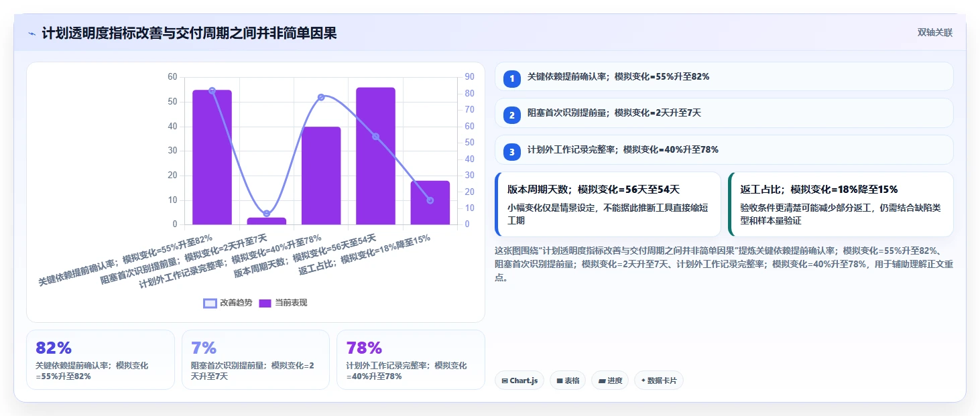The width and height of the screenshot is (980, 416).
Task: Click the left axis label 60
Action: (x=172, y=77)
